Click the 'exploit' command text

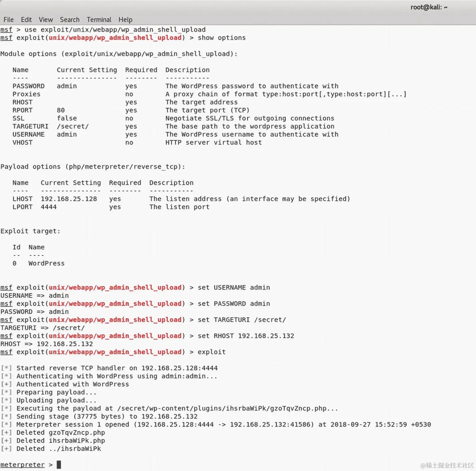tap(211, 352)
